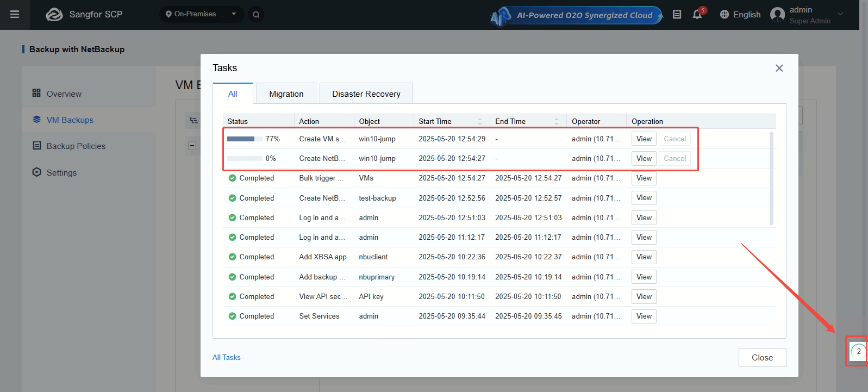Image resolution: width=868 pixels, height=392 pixels.
Task: Click Completed icon on test-backup row
Action: tap(232, 198)
